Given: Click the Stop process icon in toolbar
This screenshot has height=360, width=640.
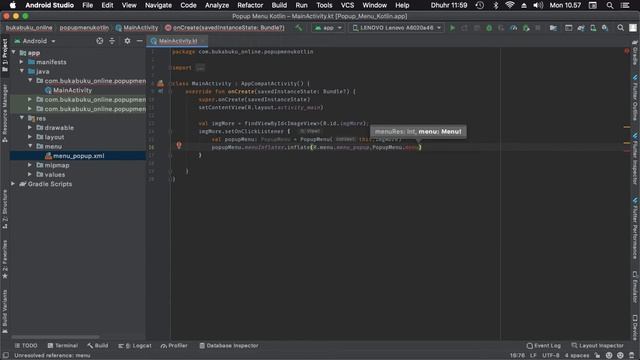Looking at the screenshot, I should pyautogui.click(x=538, y=28).
